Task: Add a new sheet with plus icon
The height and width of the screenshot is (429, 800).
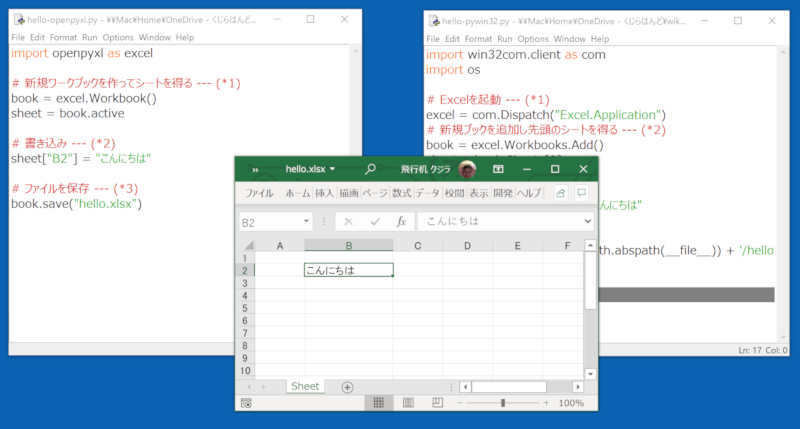Action: [x=347, y=387]
